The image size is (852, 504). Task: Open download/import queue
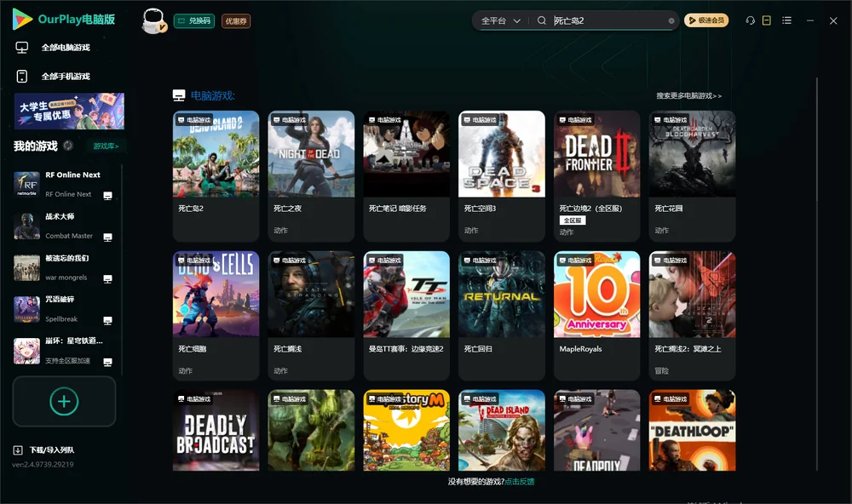coord(44,450)
